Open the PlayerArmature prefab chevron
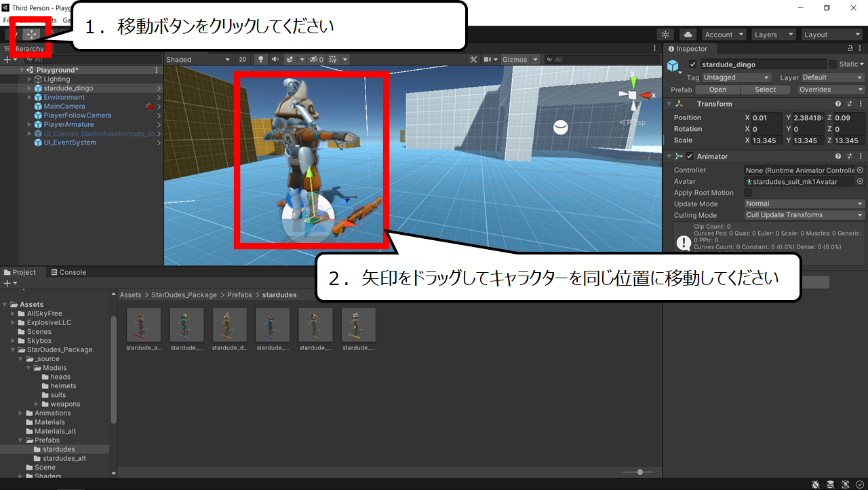Viewport: 868px width, 490px height. click(159, 125)
